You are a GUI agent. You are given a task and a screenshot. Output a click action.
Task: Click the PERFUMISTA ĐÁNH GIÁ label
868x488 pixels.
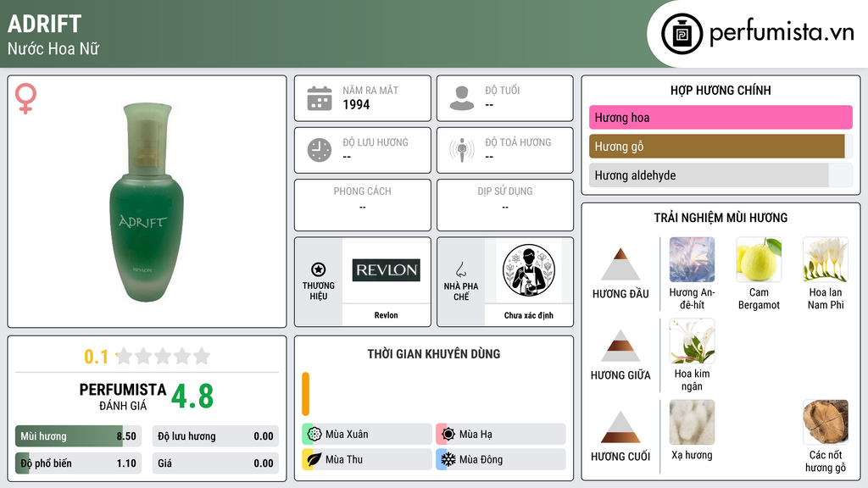pyautogui.click(x=123, y=396)
